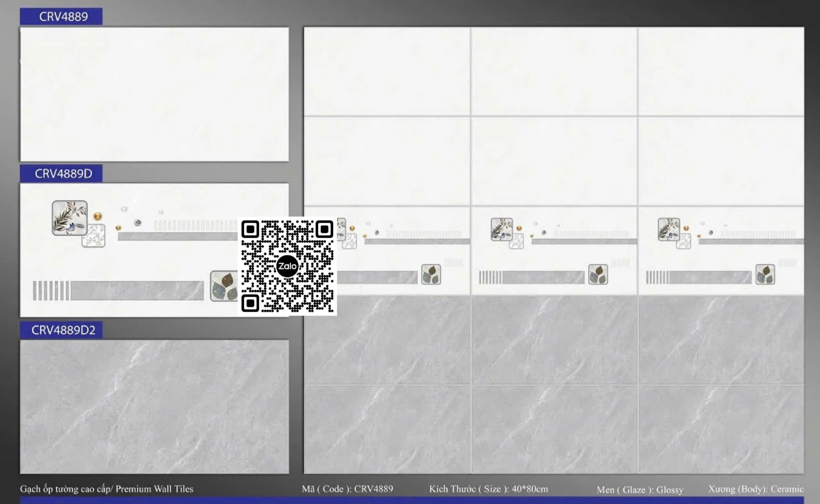Image resolution: width=820 pixels, height=504 pixels.
Task: Click top-right white tile in wall preview
Action: pos(721,71)
